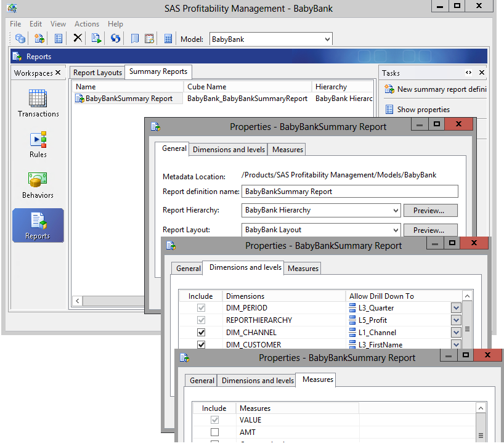
Task: Click the Report definition name field
Action: pyautogui.click(x=349, y=192)
